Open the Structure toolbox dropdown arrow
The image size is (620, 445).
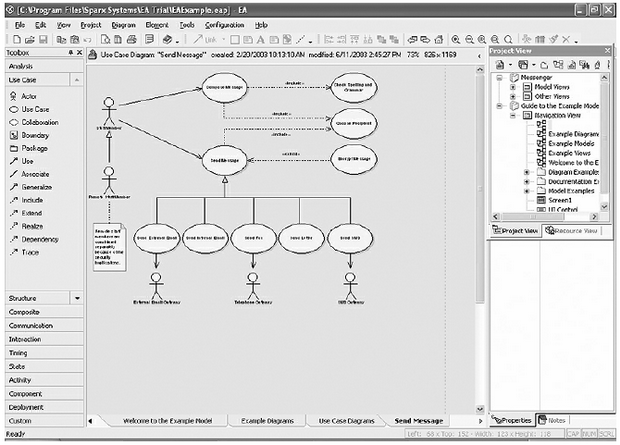pos(78,298)
